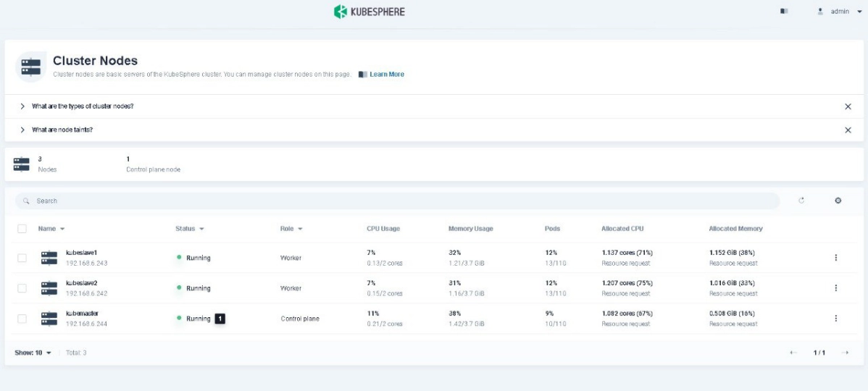Open the kubeslave2 node details
Image resolution: width=868 pixels, height=391 pixels.
(x=81, y=283)
